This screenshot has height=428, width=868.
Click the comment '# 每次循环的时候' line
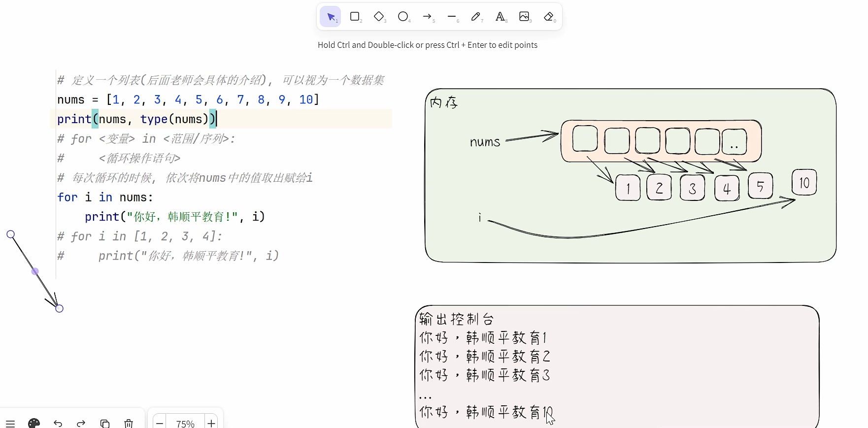pyautogui.click(x=185, y=178)
